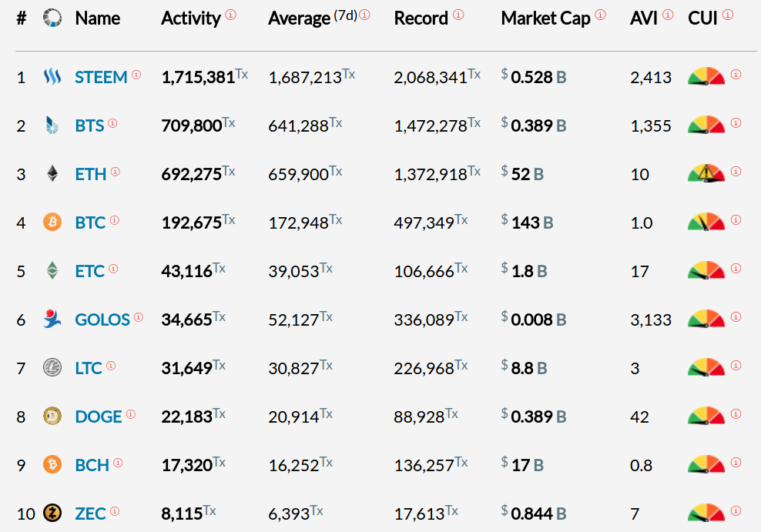Click info icon beside STEEM name

(x=136, y=75)
